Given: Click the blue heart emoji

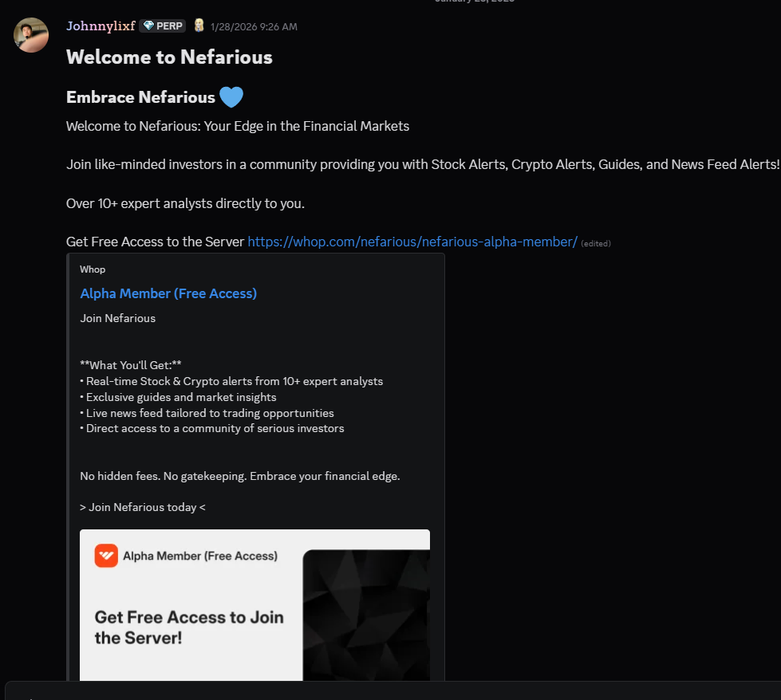Looking at the screenshot, I should [231, 97].
